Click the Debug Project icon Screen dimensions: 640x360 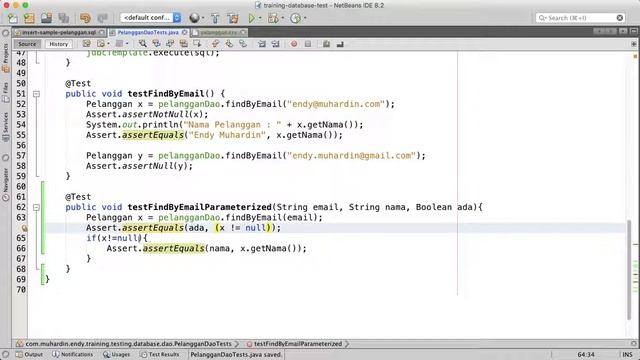[x=273, y=18]
